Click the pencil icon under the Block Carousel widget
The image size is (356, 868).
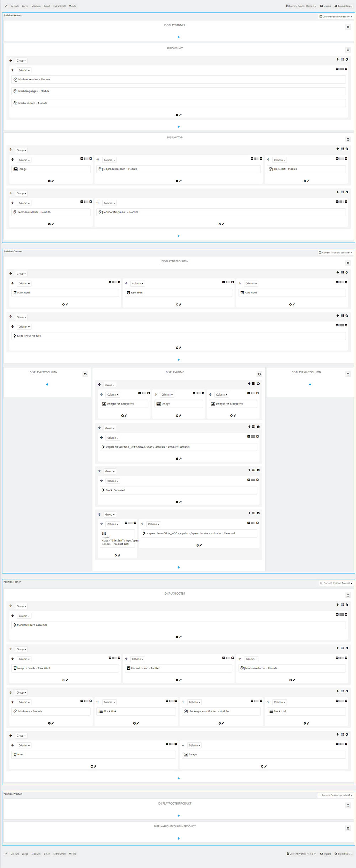[x=180, y=502]
